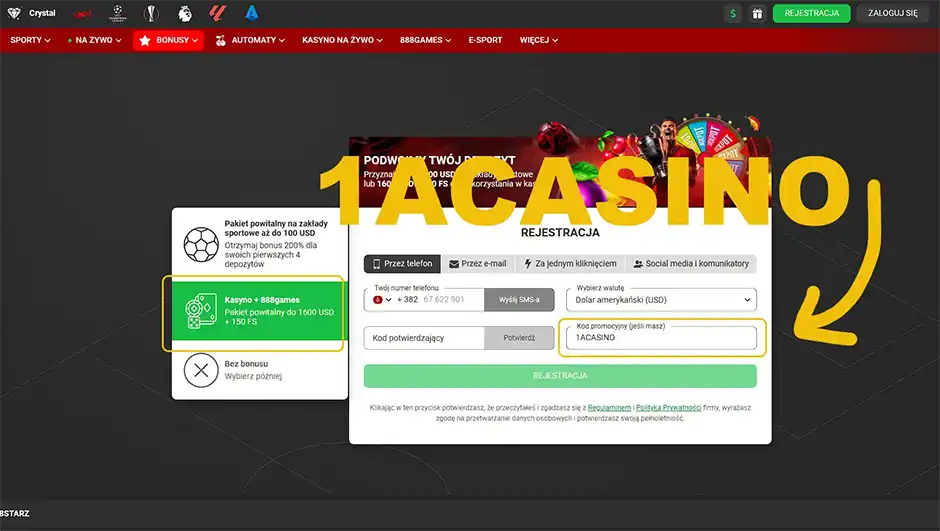Click the green dollar deposit icon

pyautogui.click(x=733, y=13)
